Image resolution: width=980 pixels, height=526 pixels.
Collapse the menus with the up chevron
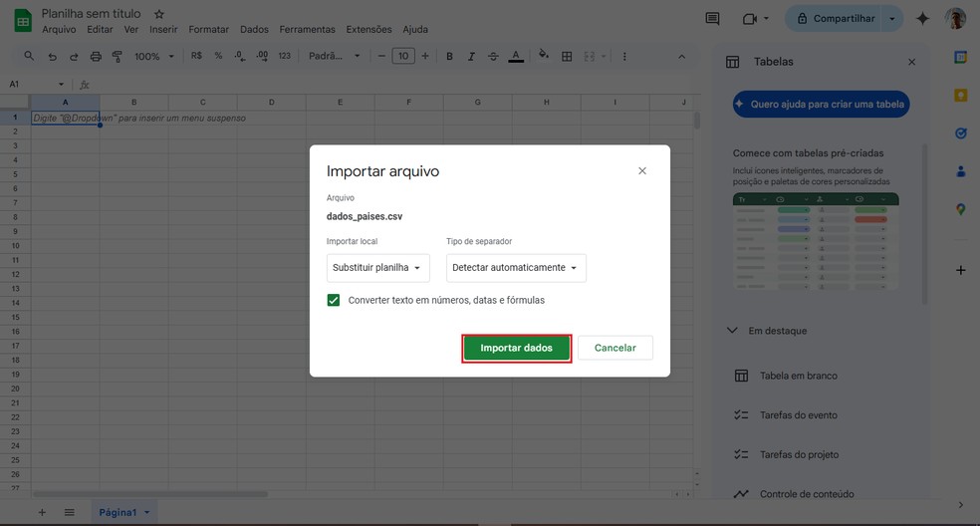[682, 57]
